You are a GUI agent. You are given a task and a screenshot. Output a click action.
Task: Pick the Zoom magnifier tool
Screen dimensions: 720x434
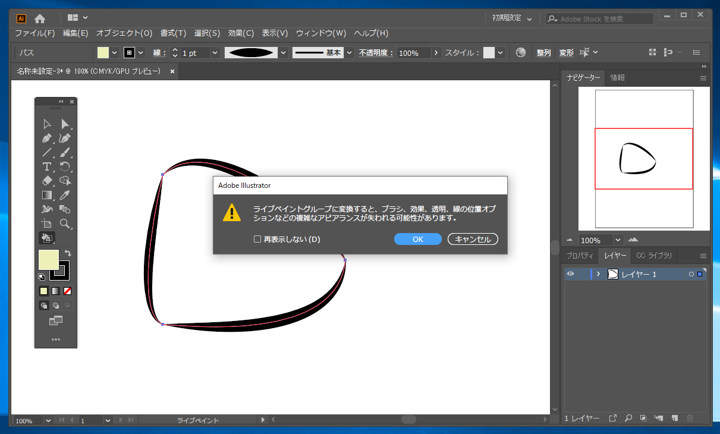point(65,223)
